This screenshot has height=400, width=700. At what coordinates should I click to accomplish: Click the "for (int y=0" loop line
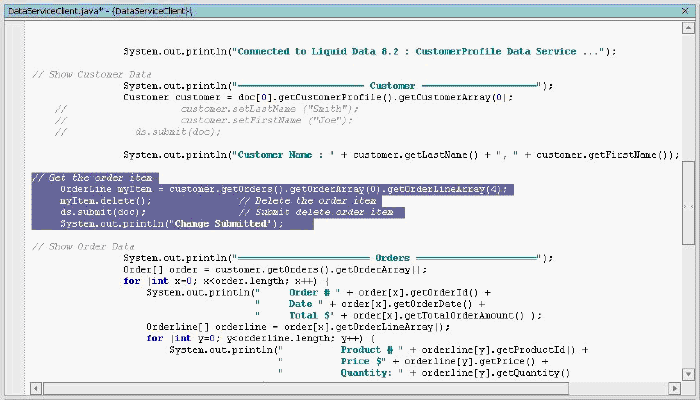261,338
